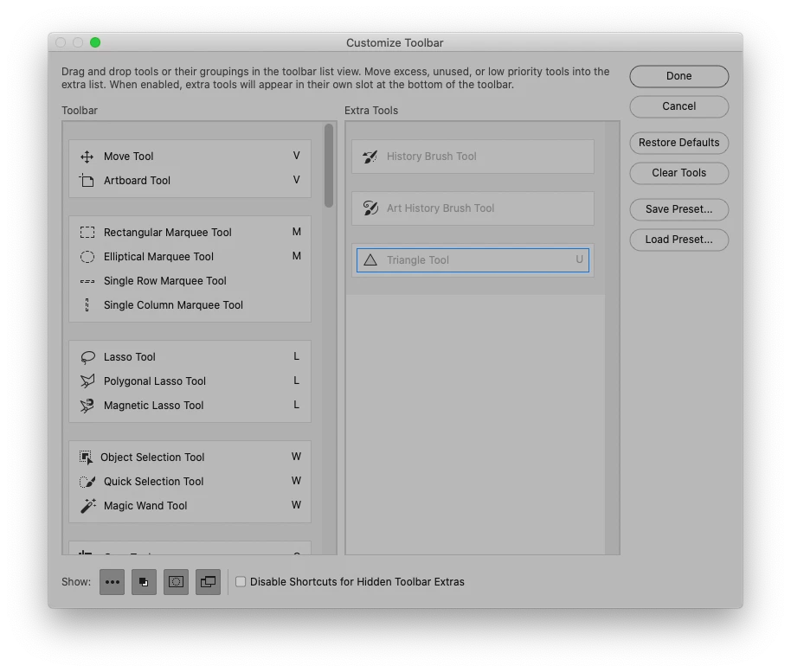
Task: Click the W shortcut beside Object Selection Tool
Action: [x=296, y=457]
